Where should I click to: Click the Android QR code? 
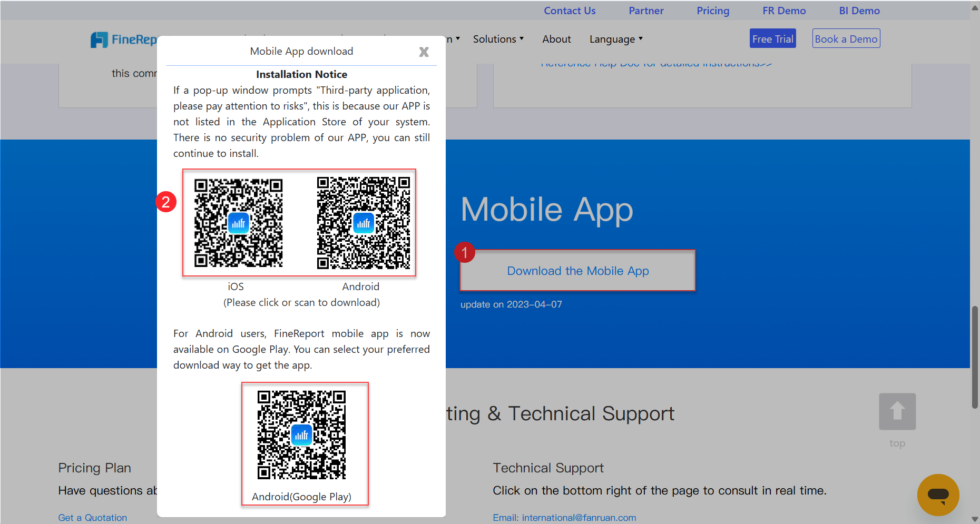click(x=364, y=223)
